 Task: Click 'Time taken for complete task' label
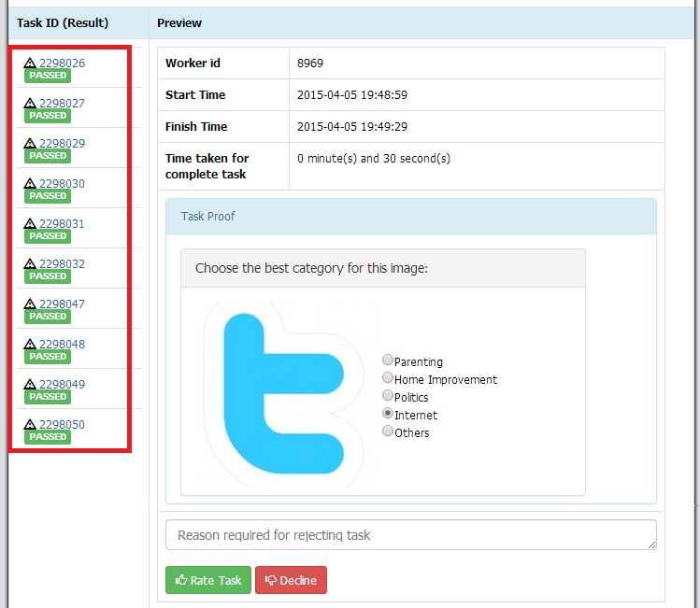click(x=207, y=166)
